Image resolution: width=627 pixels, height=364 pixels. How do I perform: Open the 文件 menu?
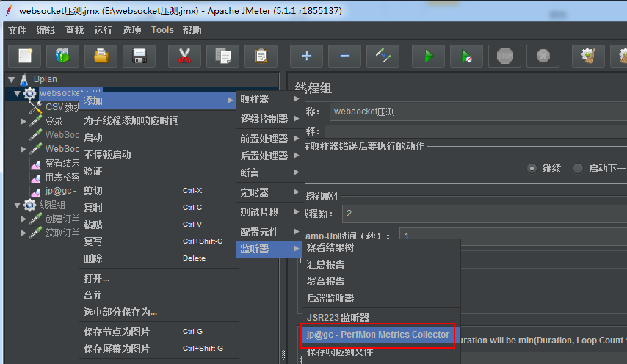click(17, 30)
